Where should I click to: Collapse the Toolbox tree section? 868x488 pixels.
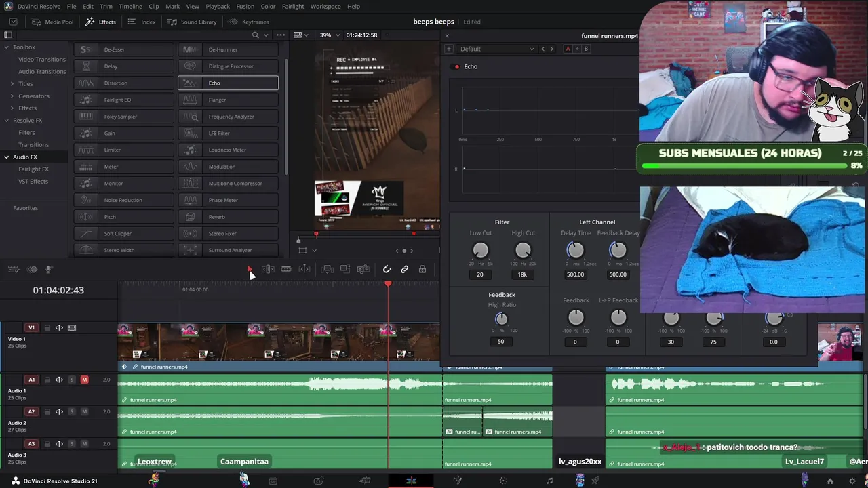(x=6, y=47)
